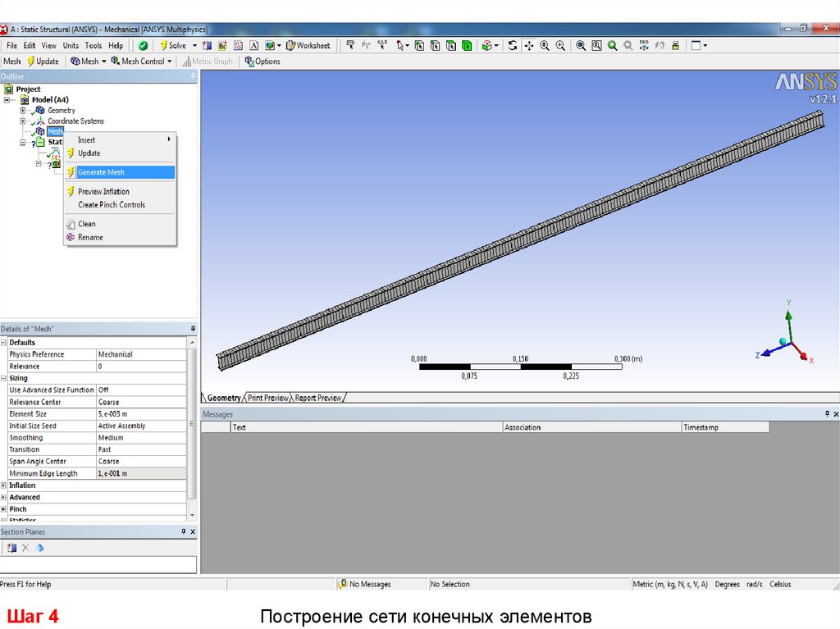Open the Worksheet view
This screenshot has height=629, width=840.
[308, 46]
